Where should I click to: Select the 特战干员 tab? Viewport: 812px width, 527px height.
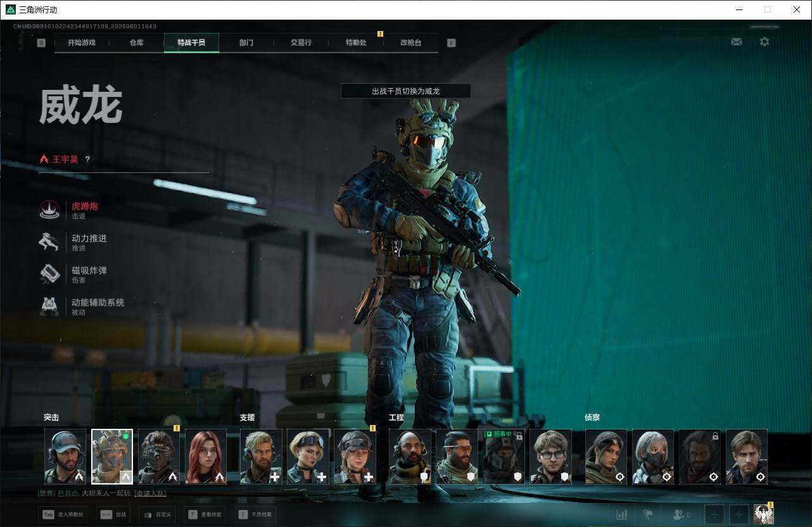coord(191,43)
